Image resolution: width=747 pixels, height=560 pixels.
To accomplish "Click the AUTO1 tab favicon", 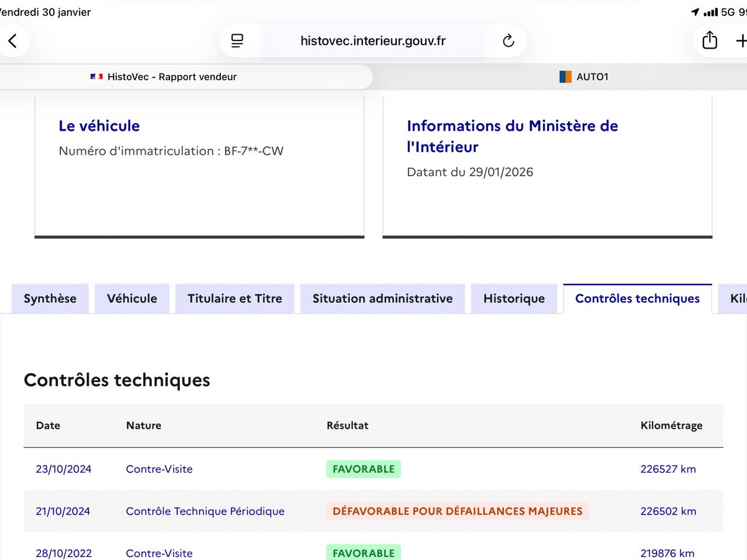I will tap(565, 77).
